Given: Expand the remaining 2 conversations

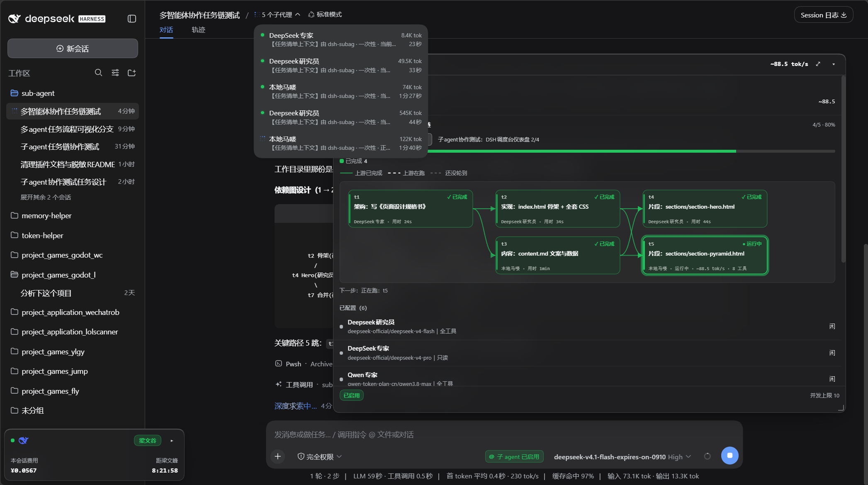Looking at the screenshot, I should coord(46,197).
